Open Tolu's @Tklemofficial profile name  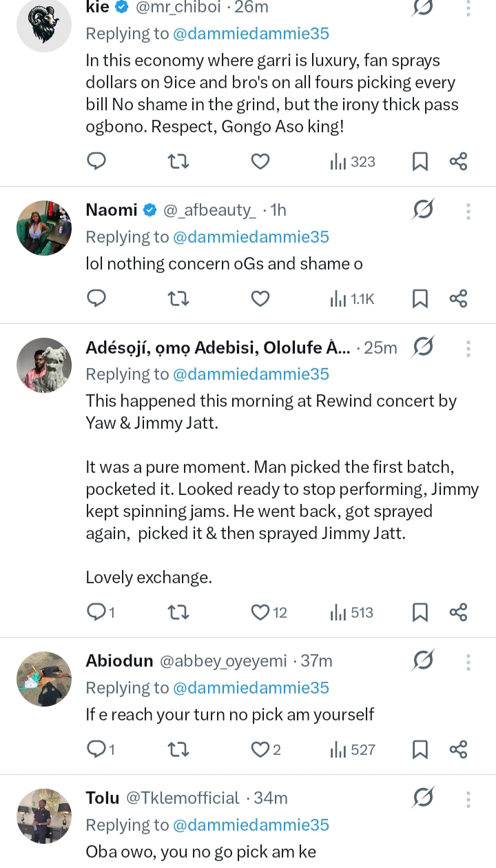point(182,798)
